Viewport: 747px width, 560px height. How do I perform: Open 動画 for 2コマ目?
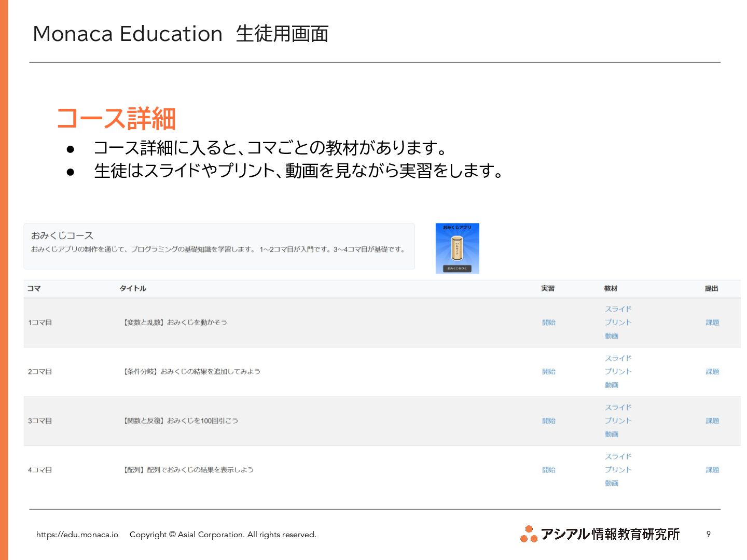(611, 385)
